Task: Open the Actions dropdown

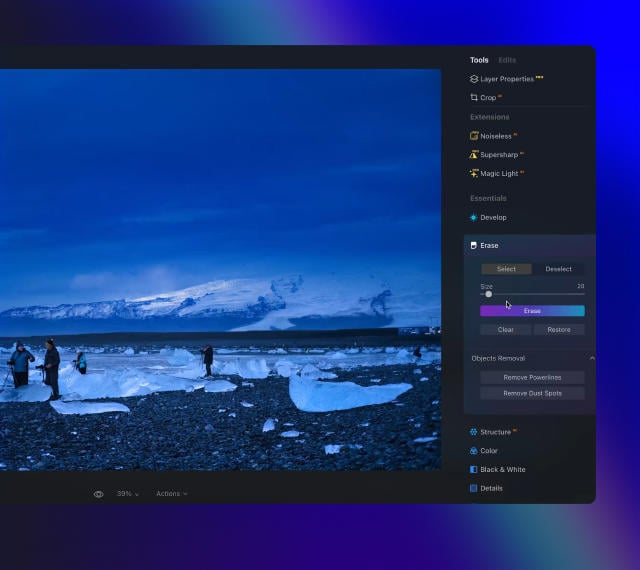Action: (171, 494)
